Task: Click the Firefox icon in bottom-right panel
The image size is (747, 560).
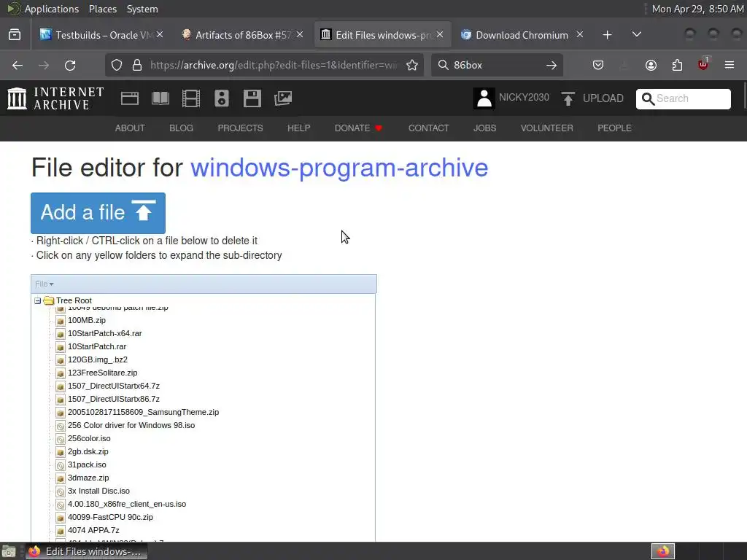Action: (x=663, y=551)
